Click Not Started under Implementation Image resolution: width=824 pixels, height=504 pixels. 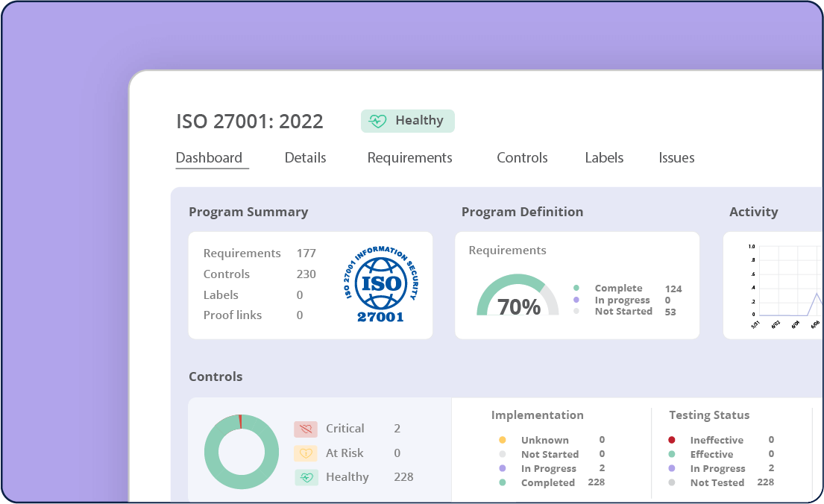pyautogui.click(x=550, y=455)
